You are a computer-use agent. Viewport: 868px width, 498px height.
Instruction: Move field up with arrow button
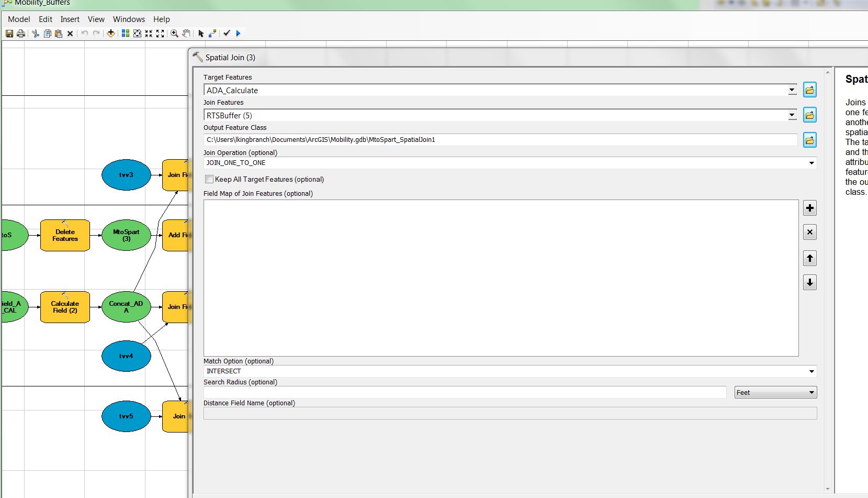[810, 258]
